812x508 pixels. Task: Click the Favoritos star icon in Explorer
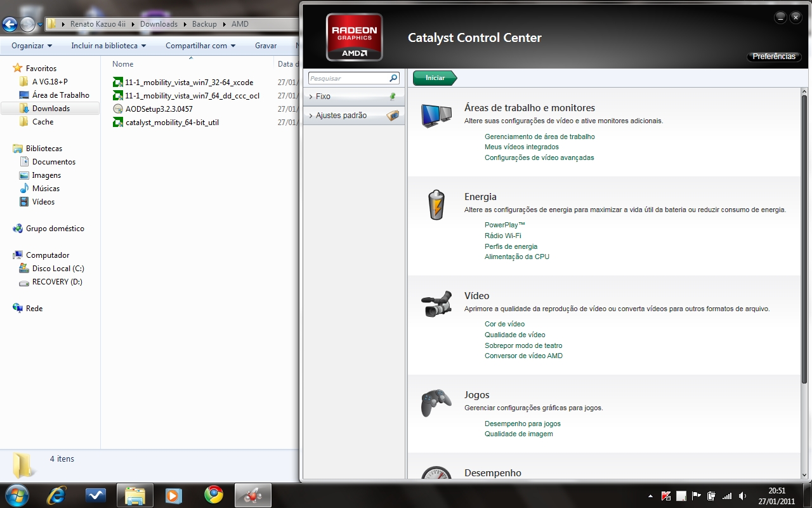[17, 68]
